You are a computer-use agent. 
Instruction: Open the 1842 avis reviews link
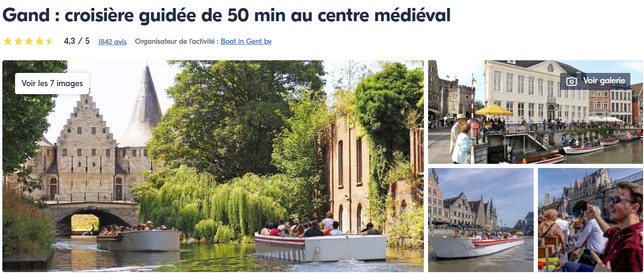pos(112,41)
